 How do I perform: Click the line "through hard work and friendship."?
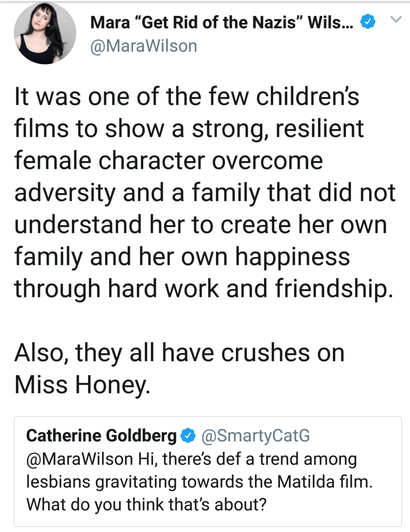204,289
